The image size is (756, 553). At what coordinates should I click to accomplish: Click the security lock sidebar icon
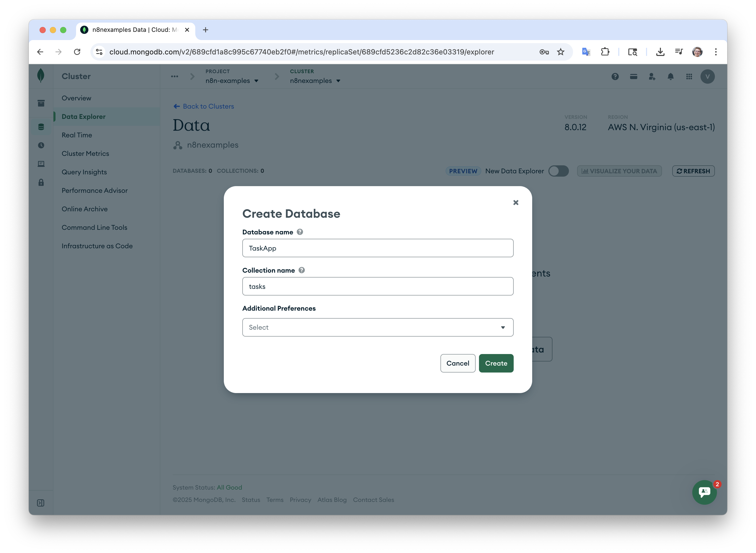click(x=41, y=183)
